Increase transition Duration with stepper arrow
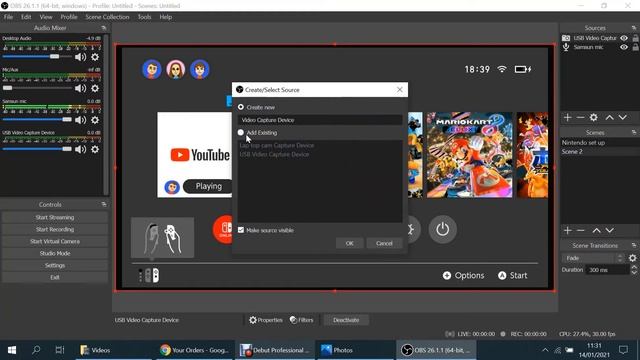This screenshot has height=360, width=640. (x=634, y=267)
